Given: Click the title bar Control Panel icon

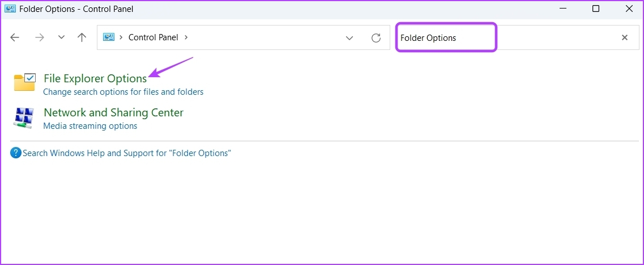Looking at the screenshot, I should (x=10, y=9).
